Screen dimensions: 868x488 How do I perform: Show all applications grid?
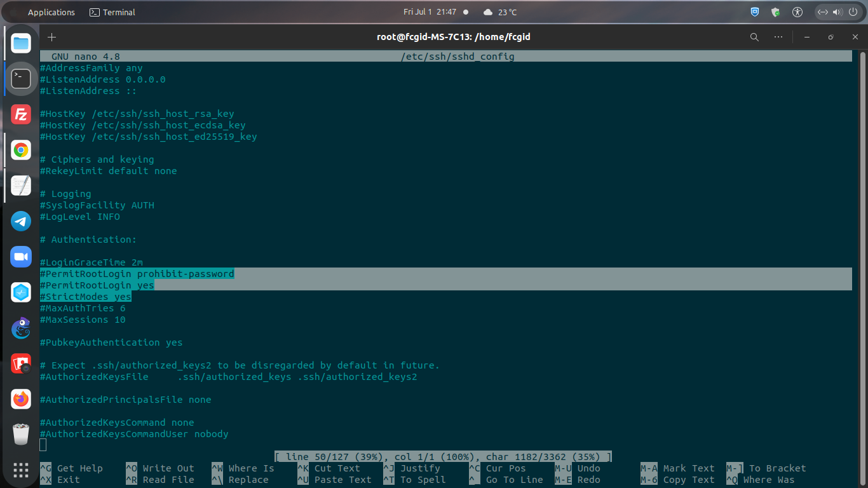click(21, 470)
